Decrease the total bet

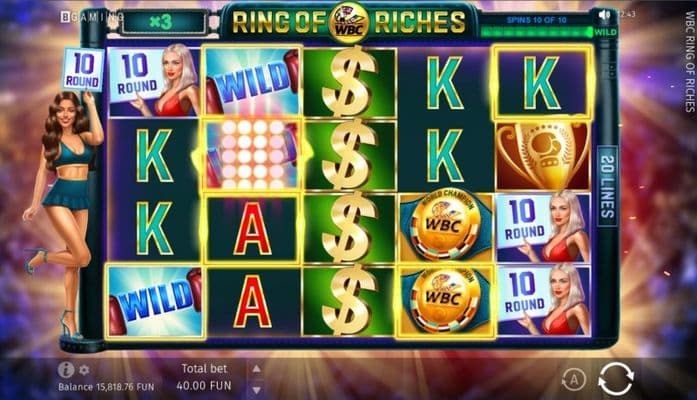(x=256, y=390)
